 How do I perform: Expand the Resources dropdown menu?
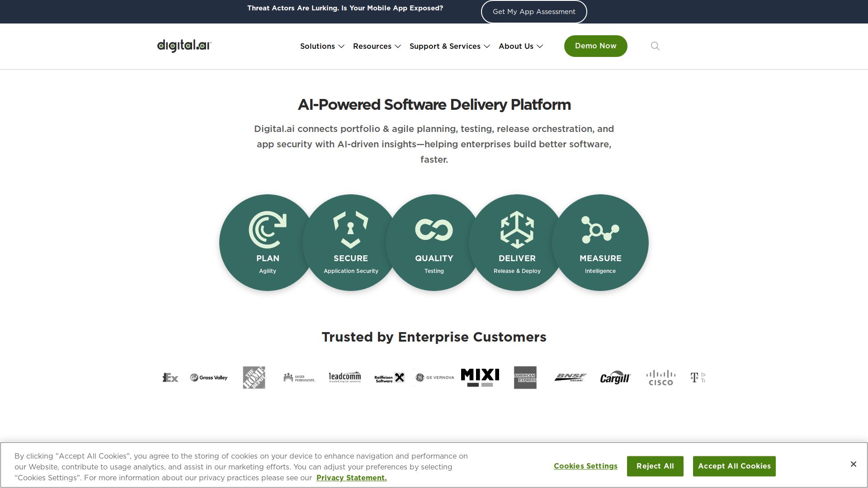[377, 46]
